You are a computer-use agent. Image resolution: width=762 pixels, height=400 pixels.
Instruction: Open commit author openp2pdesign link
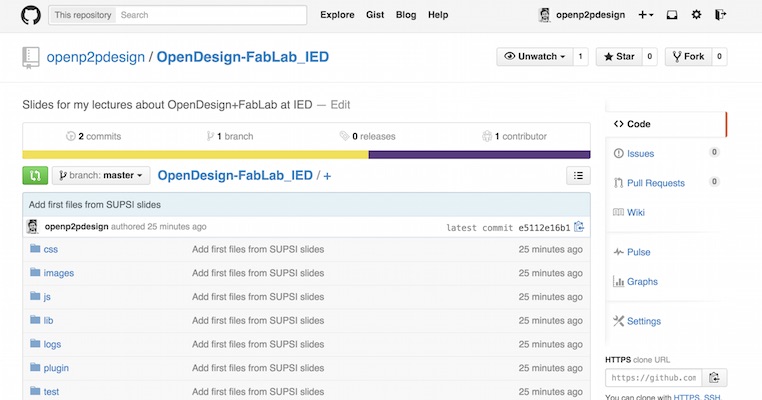coord(76,226)
